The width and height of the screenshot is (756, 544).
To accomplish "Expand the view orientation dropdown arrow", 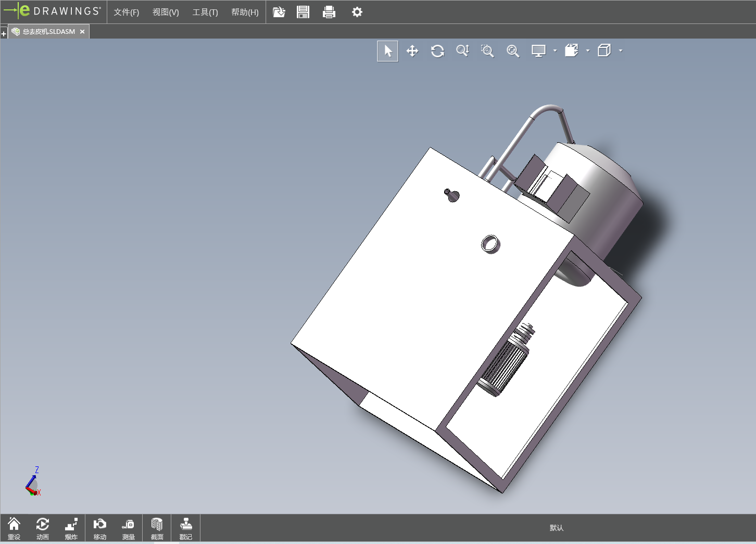I will [588, 51].
